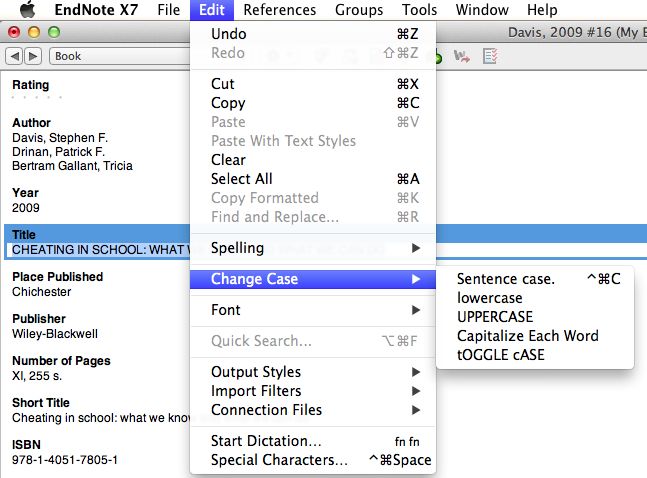Expand the Connection Files submenu arrow

click(416, 410)
